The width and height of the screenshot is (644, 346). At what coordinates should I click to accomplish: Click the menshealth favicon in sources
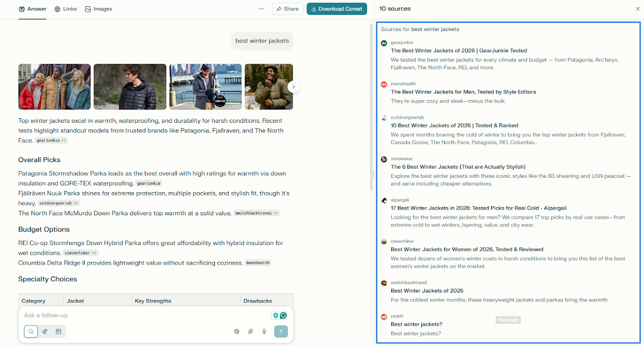point(384,84)
